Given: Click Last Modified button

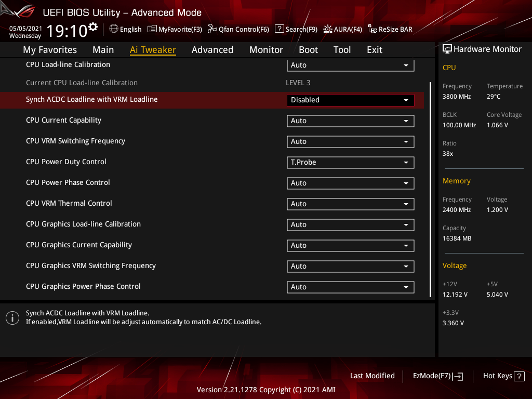Looking at the screenshot, I should click(x=372, y=376).
